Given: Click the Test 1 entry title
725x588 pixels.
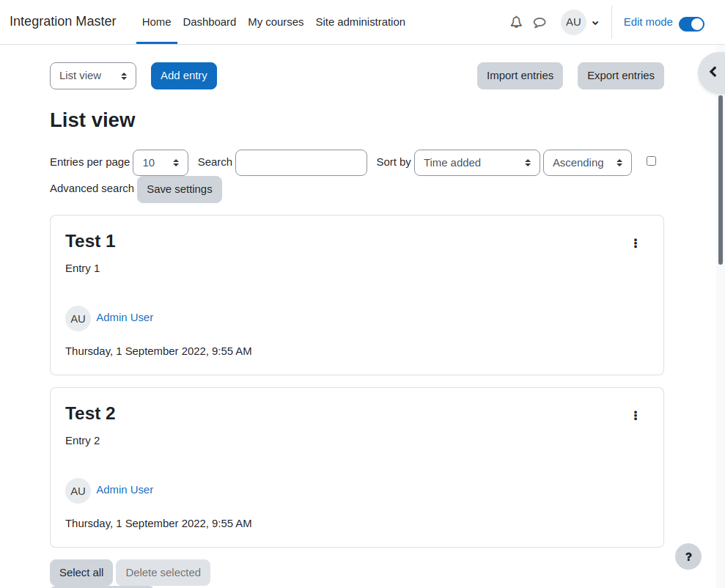Looking at the screenshot, I should pos(90,241).
